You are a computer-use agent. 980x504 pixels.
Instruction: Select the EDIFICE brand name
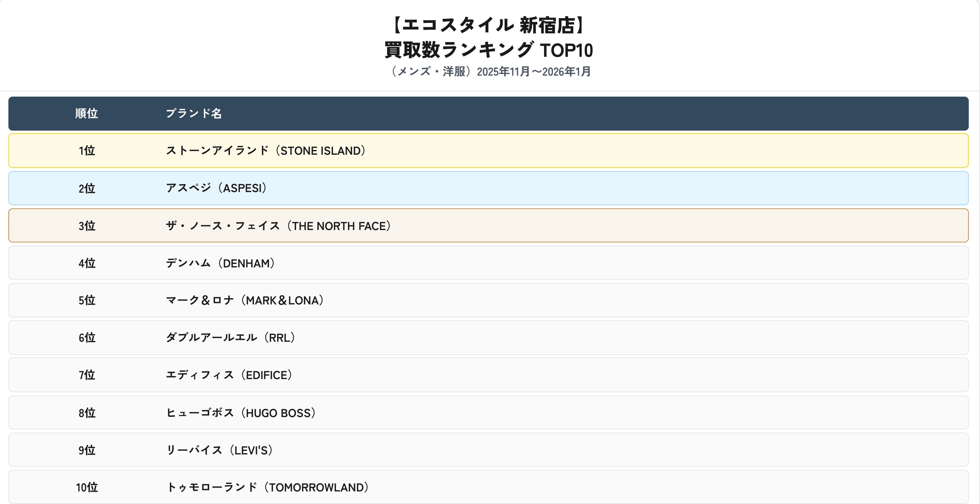pyautogui.click(x=229, y=375)
